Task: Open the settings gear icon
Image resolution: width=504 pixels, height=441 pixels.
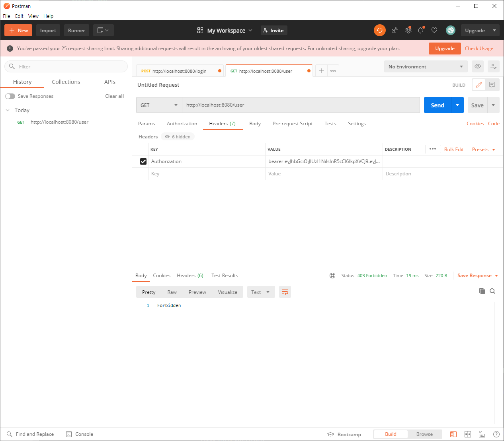Action: [x=408, y=30]
